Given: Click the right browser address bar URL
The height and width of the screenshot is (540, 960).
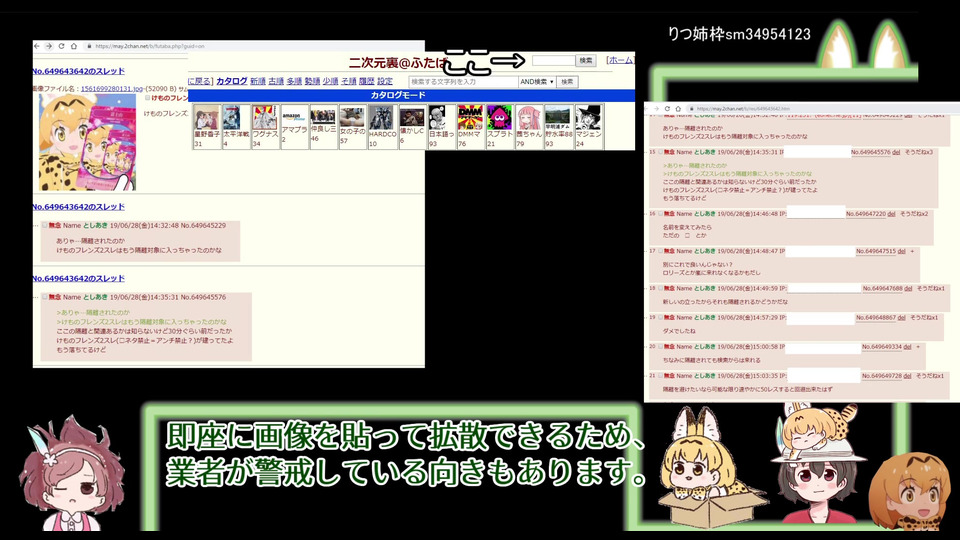Looking at the screenshot, I should (743, 108).
